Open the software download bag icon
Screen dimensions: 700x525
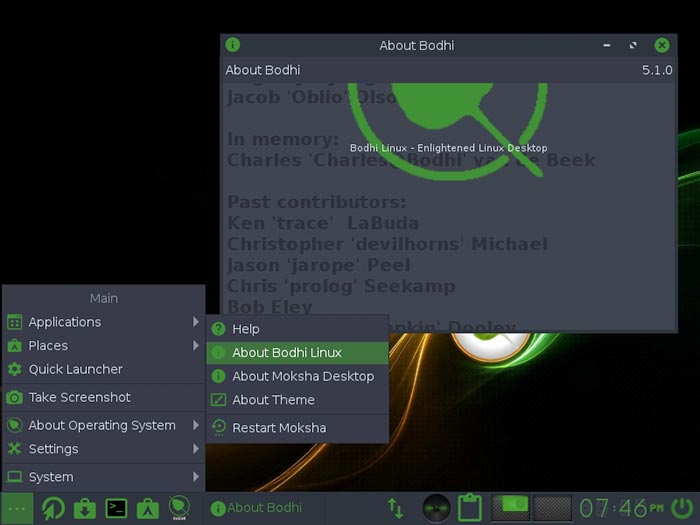click(x=85, y=508)
